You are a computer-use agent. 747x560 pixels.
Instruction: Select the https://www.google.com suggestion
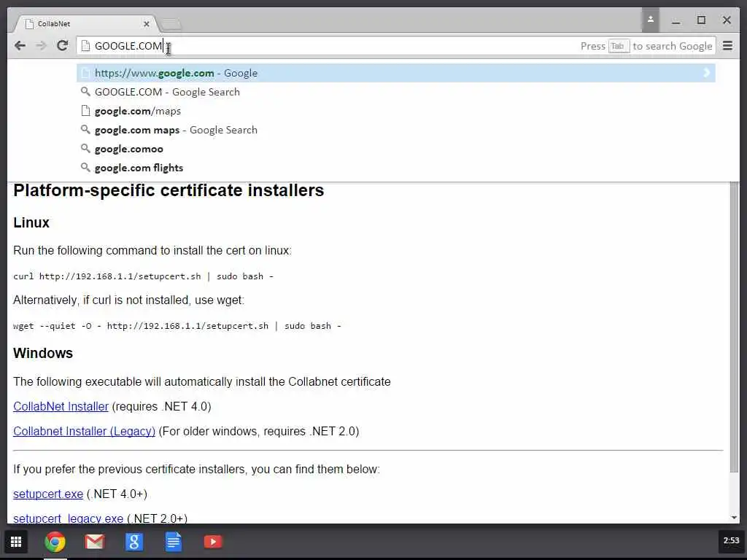pyautogui.click(x=396, y=73)
